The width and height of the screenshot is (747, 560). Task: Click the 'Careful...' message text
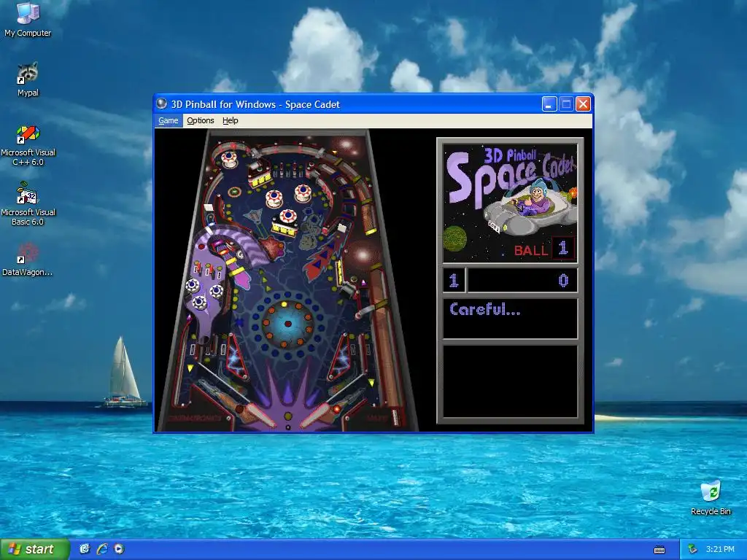(x=484, y=309)
